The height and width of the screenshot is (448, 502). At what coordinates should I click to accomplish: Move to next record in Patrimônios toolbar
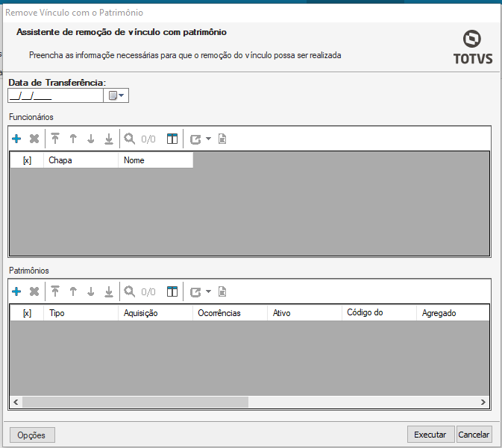[x=91, y=291]
